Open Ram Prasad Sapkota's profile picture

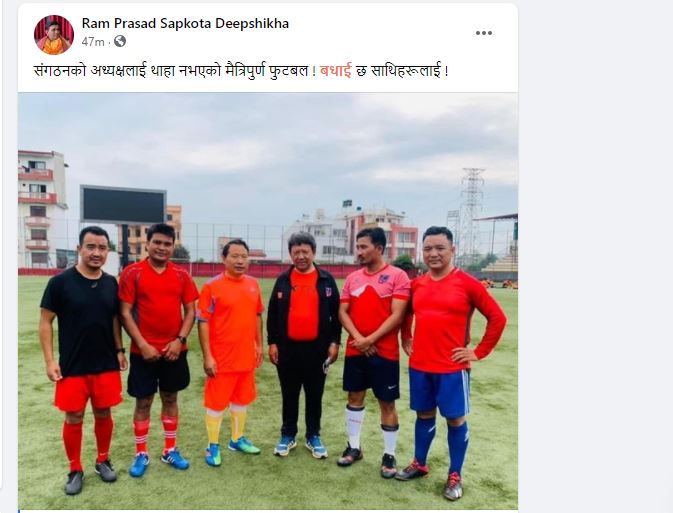(x=54, y=34)
